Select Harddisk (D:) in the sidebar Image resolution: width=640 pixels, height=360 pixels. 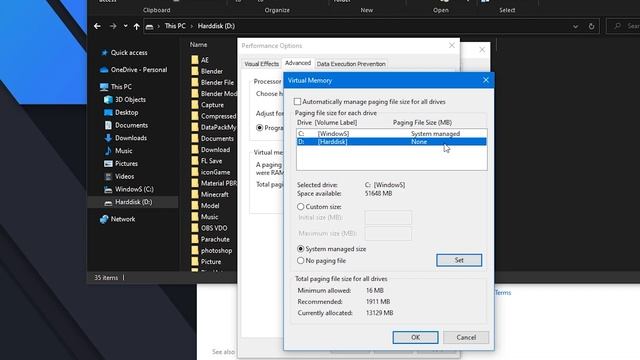[x=133, y=202]
